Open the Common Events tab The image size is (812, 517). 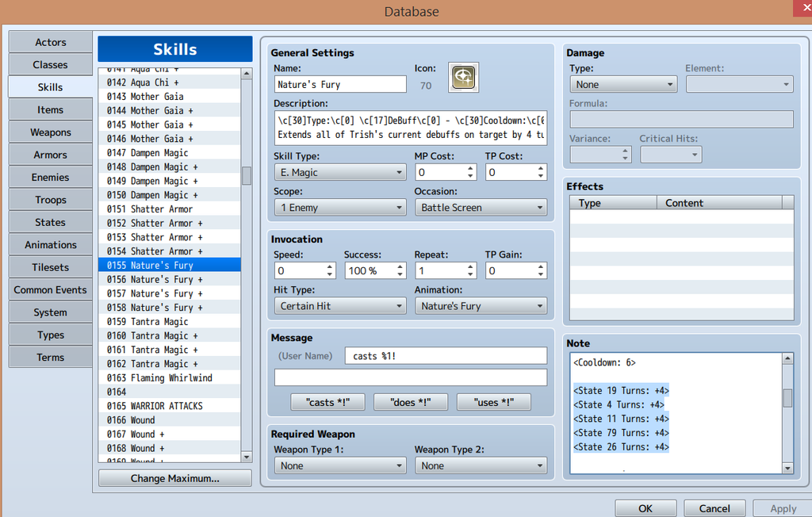pos(51,290)
